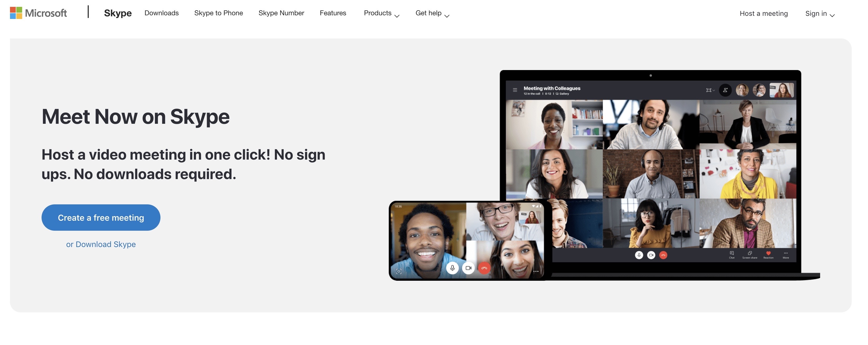Image resolution: width=868 pixels, height=345 pixels.
Task: Open the Downloads page
Action: (161, 12)
